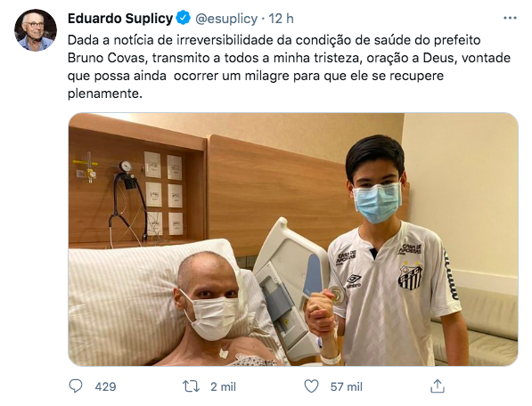The image size is (532, 406).
Task: Open Eduardo Suplicy's profile picture avatar
Action: (x=36, y=30)
